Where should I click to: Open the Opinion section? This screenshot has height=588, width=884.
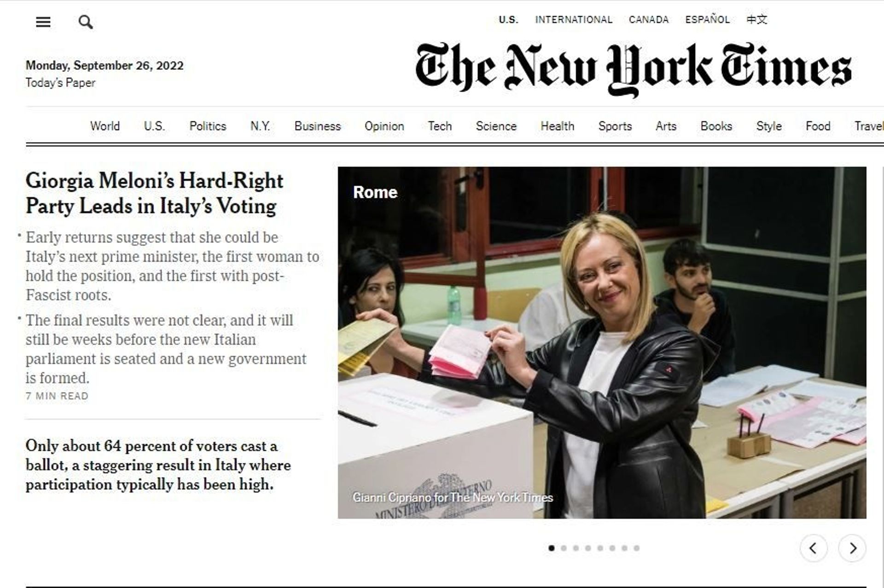click(384, 126)
